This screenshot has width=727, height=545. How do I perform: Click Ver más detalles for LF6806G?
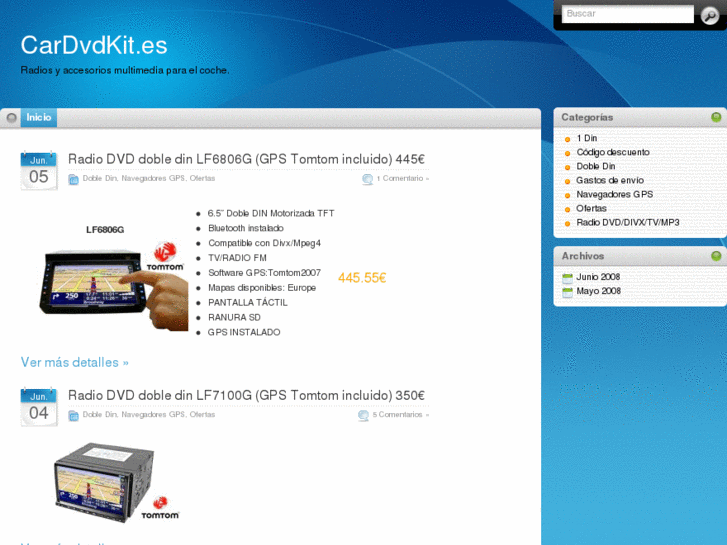(x=75, y=362)
